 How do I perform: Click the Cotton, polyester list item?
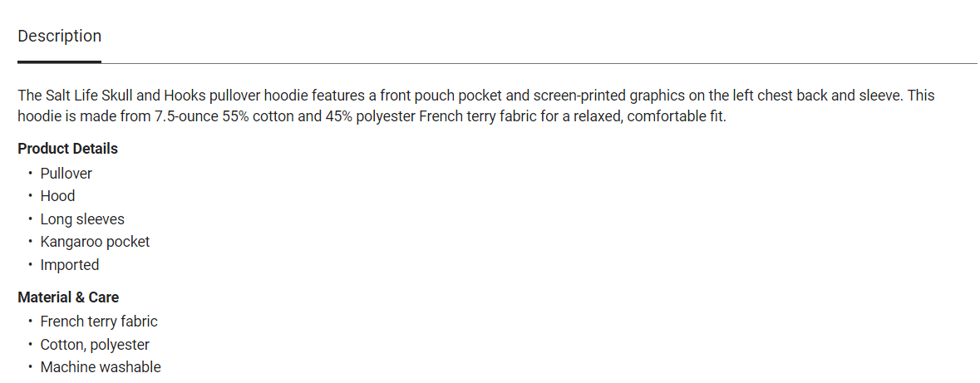(x=95, y=345)
